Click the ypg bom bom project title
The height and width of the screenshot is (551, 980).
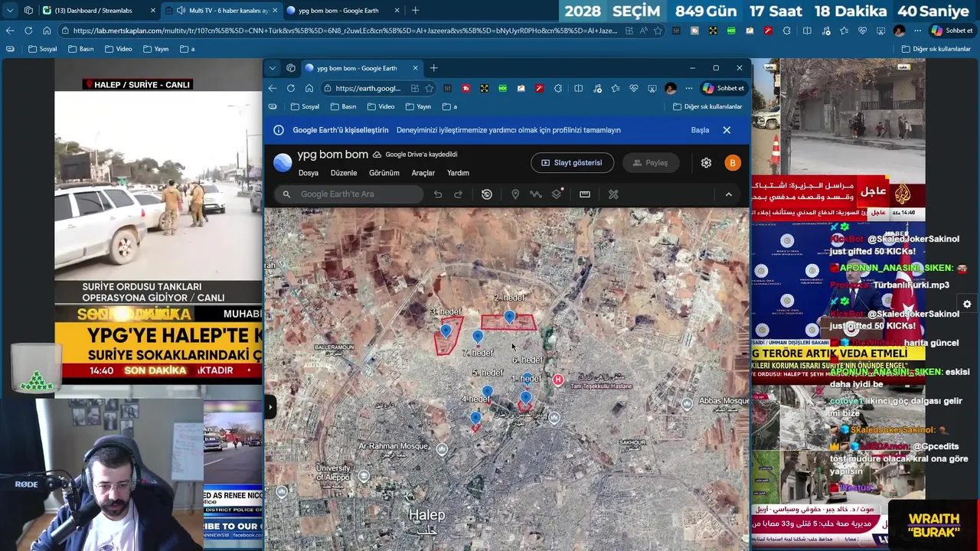(x=332, y=155)
